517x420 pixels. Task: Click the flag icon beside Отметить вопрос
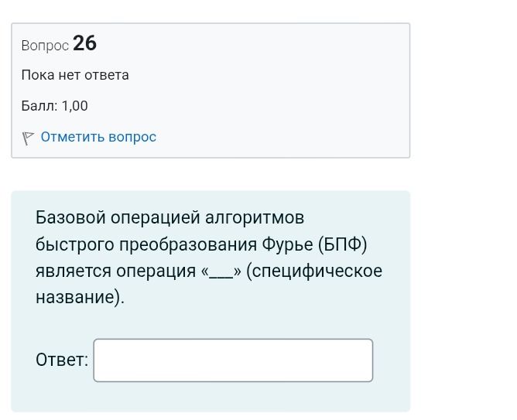[x=28, y=138]
